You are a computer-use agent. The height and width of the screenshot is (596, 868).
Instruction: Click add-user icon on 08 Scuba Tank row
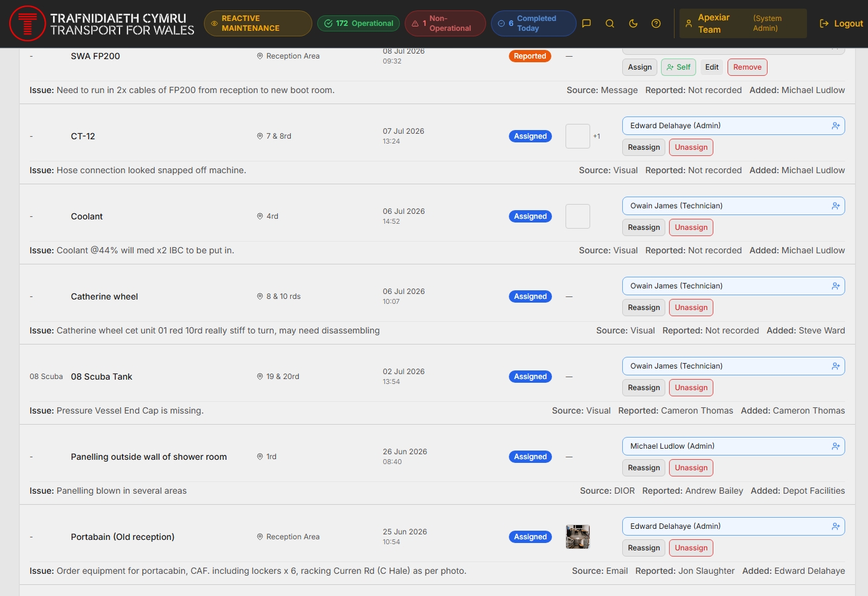(836, 366)
